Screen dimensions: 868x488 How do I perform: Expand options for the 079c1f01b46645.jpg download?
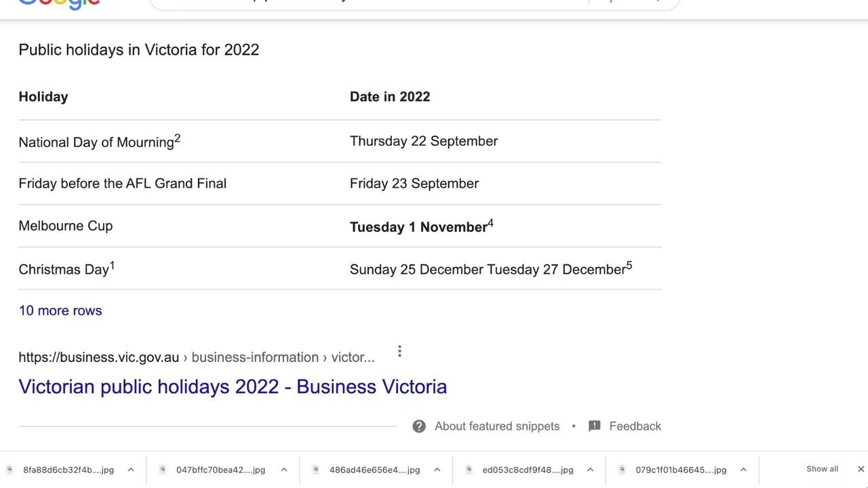click(743, 470)
